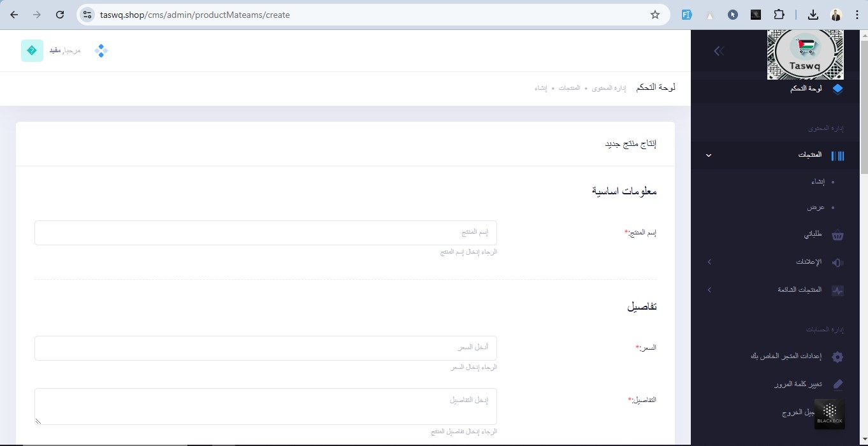Screen dimensions: 868x446
Task: Expand the المنتجات الشائعة submenu arrow
Action: click(x=709, y=291)
